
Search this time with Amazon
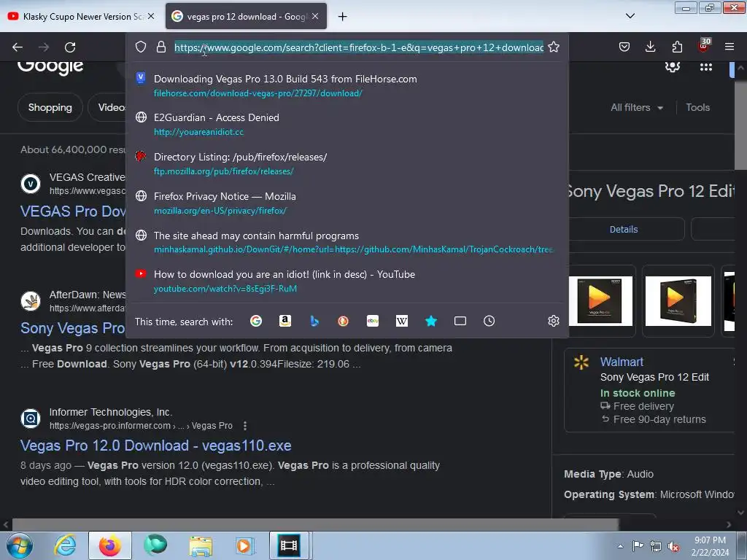pyautogui.click(x=285, y=321)
